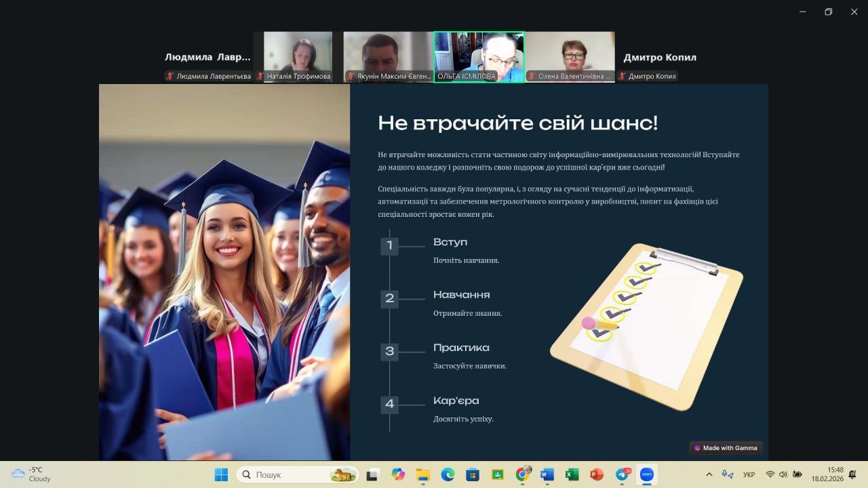Click the microphone-in-use tray indicator
868x488 pixels.
pyautogui.click(x=728, y=474)
